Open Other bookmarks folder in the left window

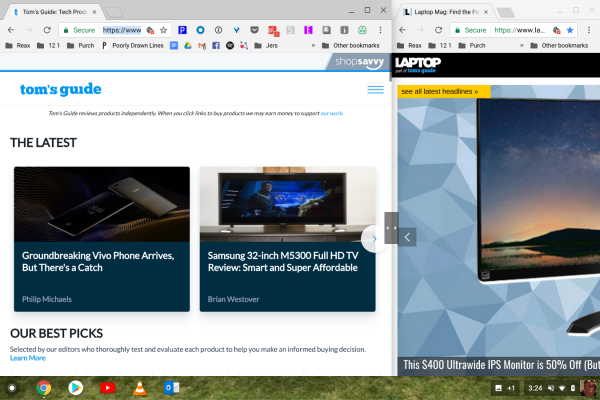(x=351, y=46)
